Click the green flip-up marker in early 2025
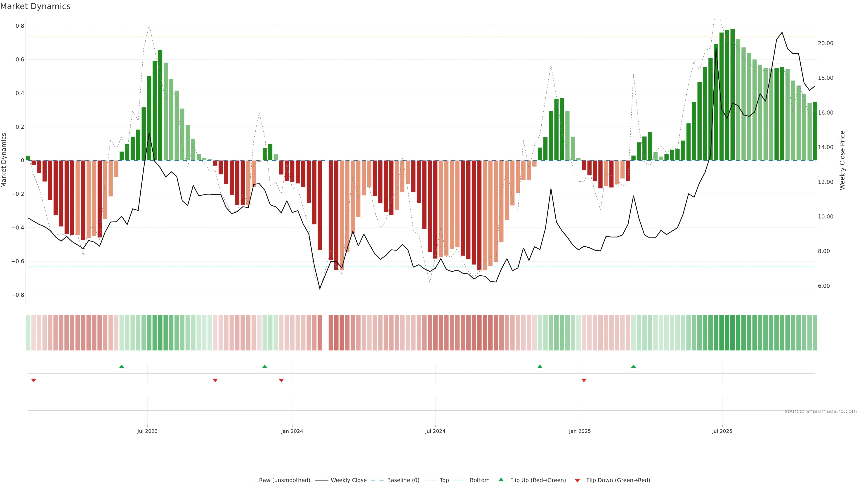Viewport: 868px width, 488px height. [x=633, y=366]
